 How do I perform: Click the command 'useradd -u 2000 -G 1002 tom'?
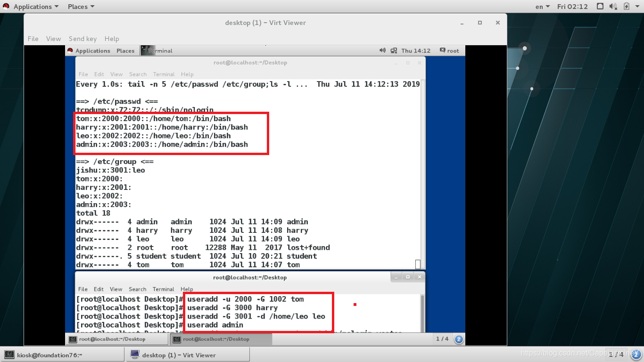[x=245, y=299]
